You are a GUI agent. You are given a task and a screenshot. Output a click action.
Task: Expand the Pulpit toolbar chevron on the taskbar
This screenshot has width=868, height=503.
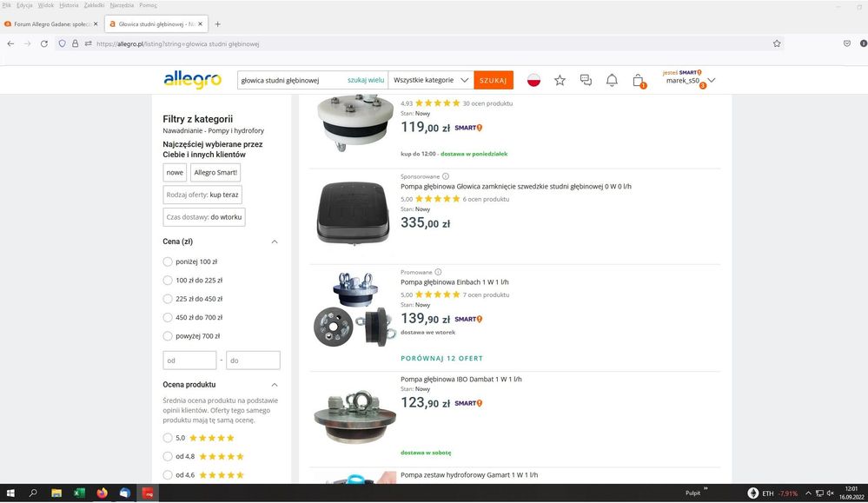706,488
